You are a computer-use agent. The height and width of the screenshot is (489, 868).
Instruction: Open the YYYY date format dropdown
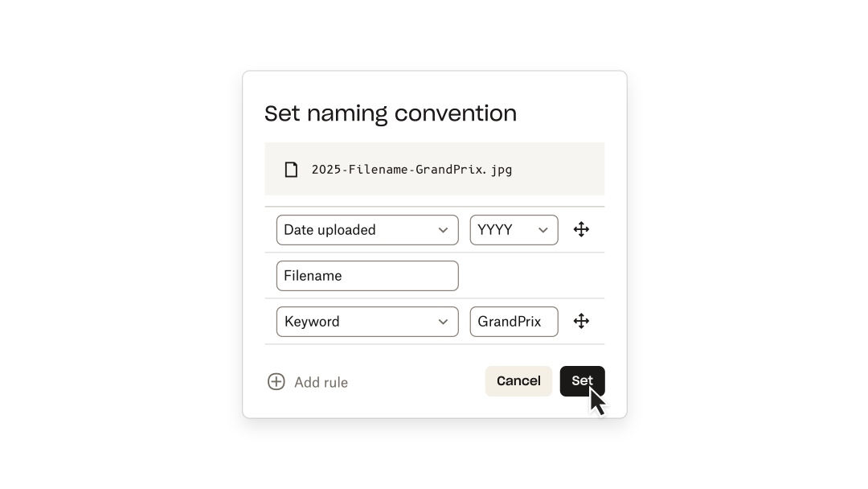point(513,230)
